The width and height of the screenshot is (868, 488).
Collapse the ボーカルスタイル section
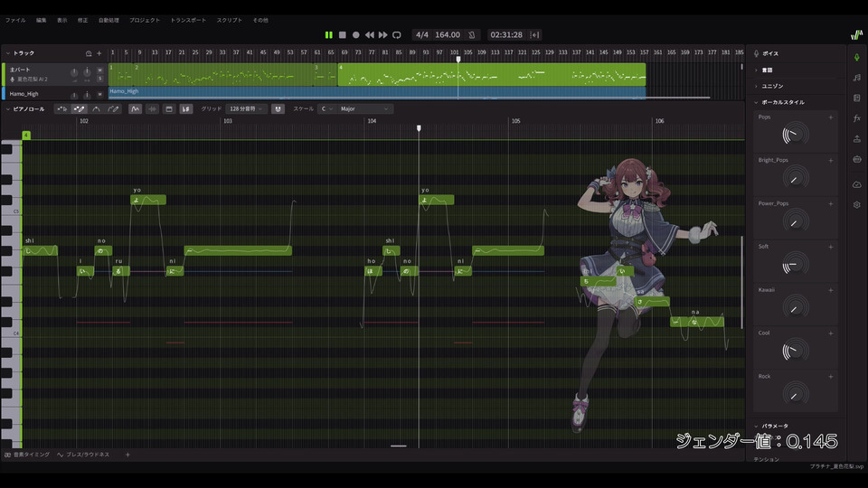(x=756, y=102)
